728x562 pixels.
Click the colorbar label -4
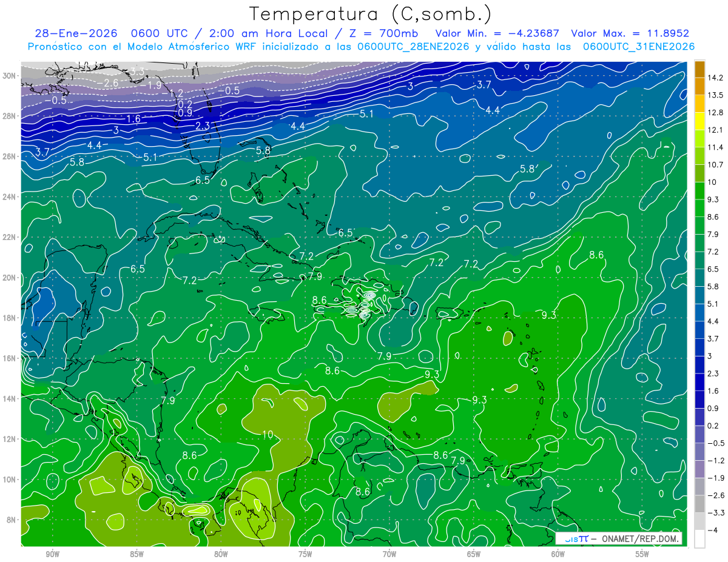pyautogui.click(x=713, y=530)
